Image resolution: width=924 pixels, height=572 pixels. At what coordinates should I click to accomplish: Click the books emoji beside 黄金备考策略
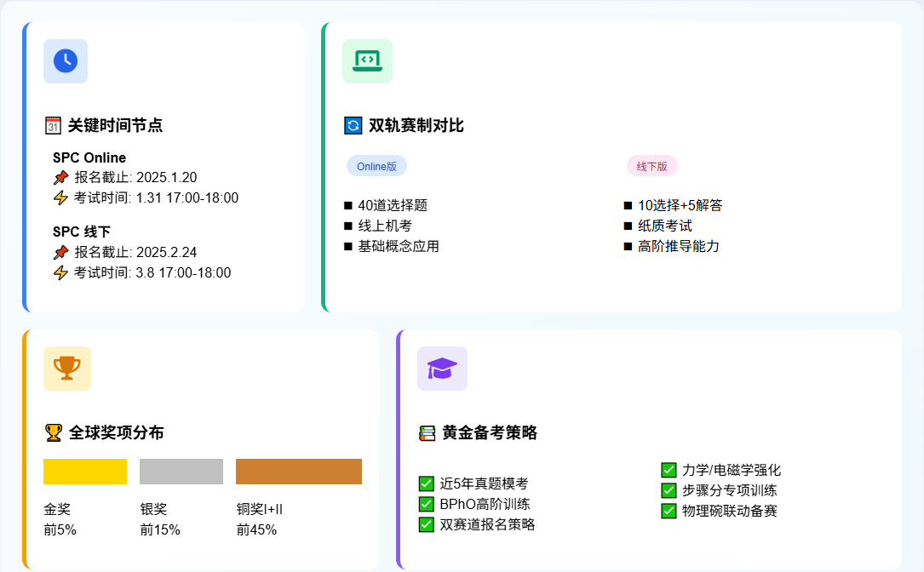pos(428,433)
